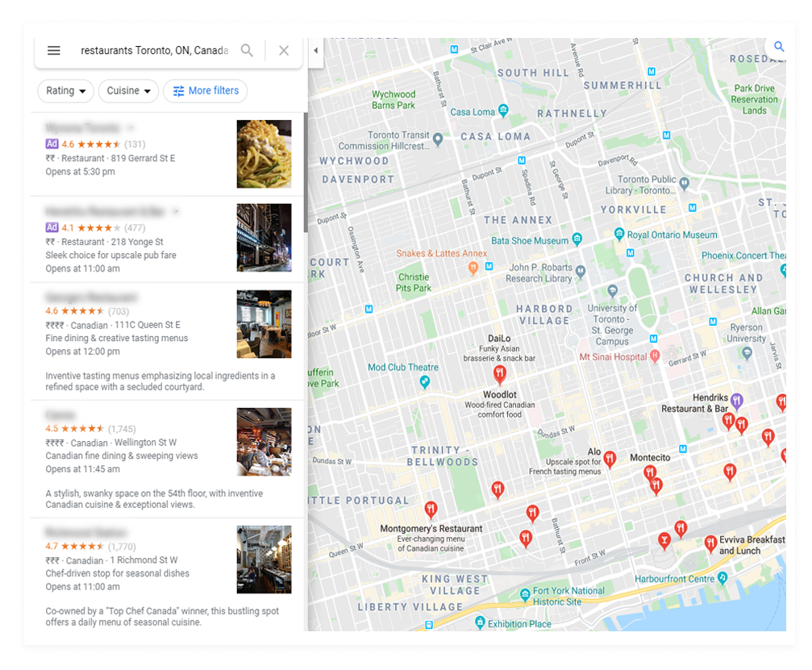Click the Snakes & Lattes Annex orange pin

[x=473, y=268]
